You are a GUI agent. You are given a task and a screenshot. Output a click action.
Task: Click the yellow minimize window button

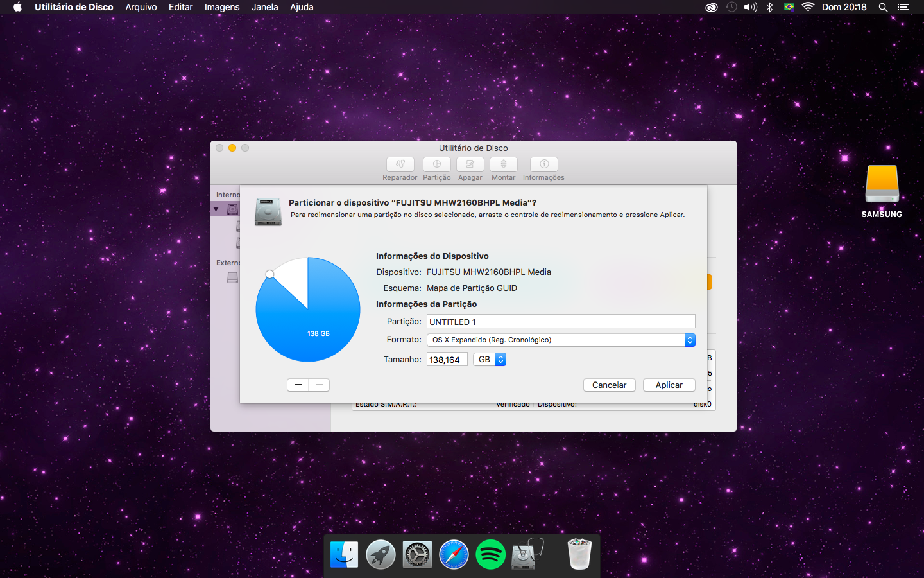232,148
